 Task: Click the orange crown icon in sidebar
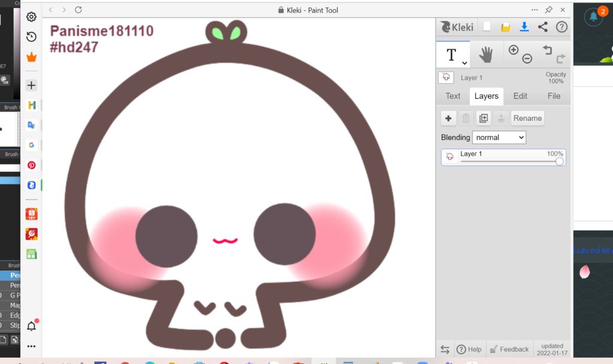(x=31, y=57)
